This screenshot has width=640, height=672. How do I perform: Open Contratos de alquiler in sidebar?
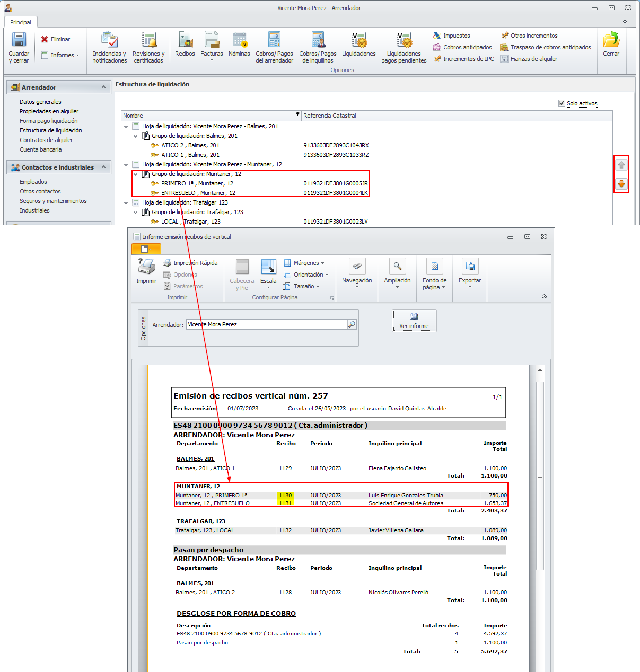pyautogui.click(x=46, y=140)
